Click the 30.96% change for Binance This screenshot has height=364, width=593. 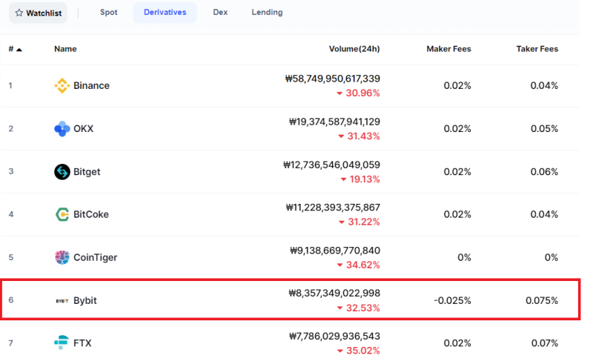point(358,93)
